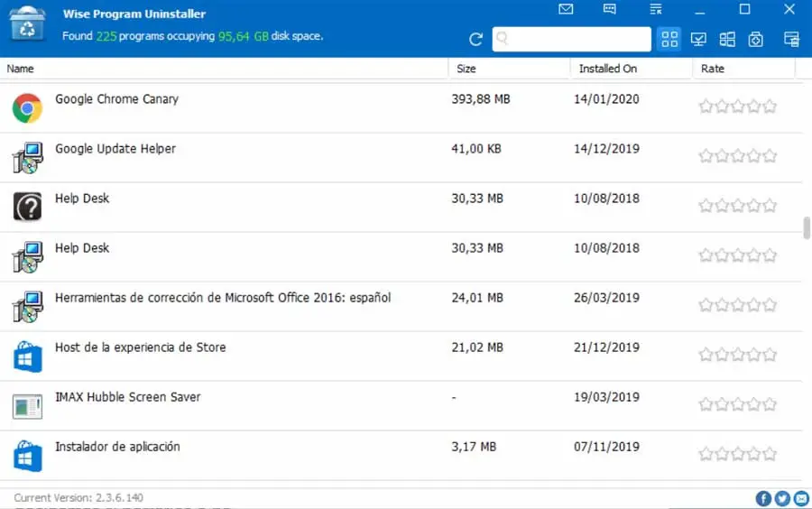Click the Instalador de aplicación store icon
The height and width of the screenshot is (509, 812).
[x=27, y=456]
